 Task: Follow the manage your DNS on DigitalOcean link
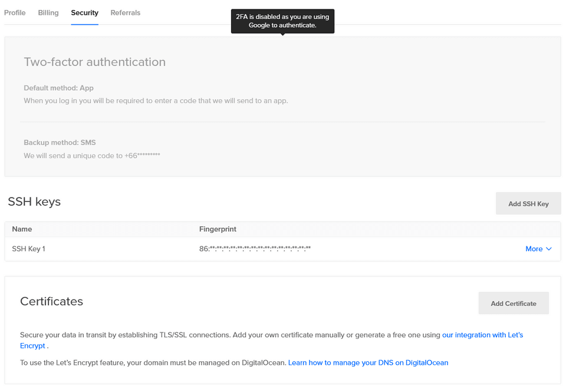point(368,363)
